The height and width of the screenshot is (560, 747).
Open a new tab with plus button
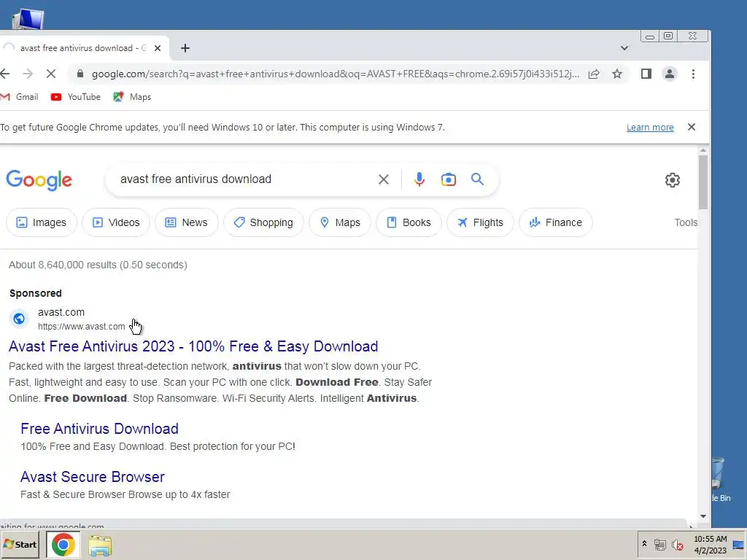click(x=185, y=48)
